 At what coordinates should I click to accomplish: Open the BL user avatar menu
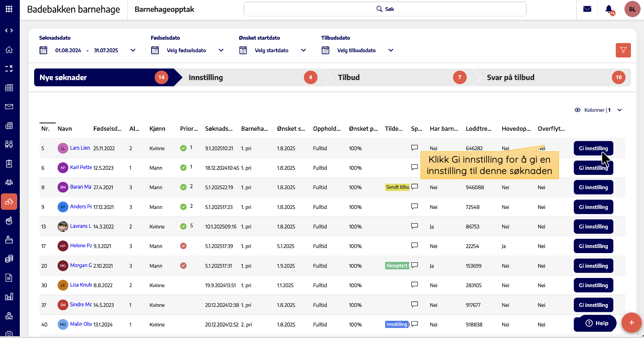click(x=632, y=9)
